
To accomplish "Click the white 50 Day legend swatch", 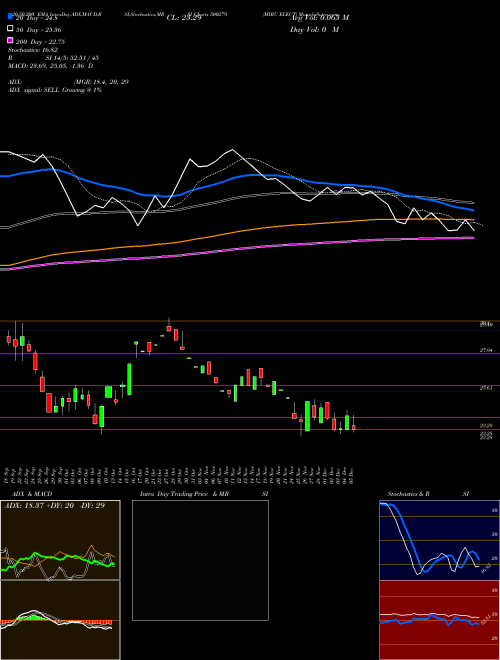I will click(11, 29).
